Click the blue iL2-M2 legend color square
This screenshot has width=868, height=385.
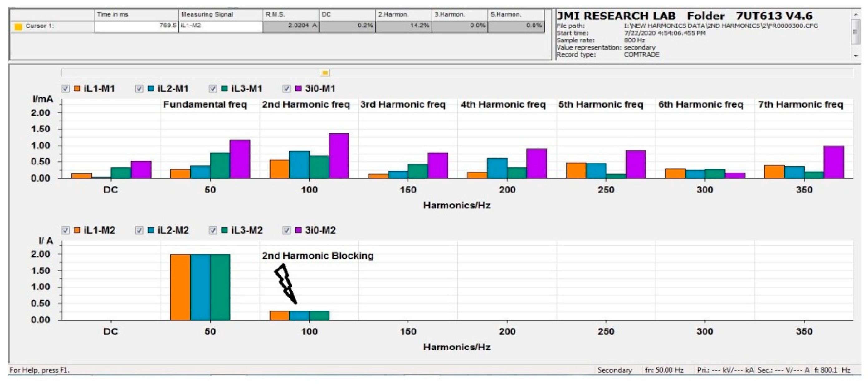coord(151,230)
